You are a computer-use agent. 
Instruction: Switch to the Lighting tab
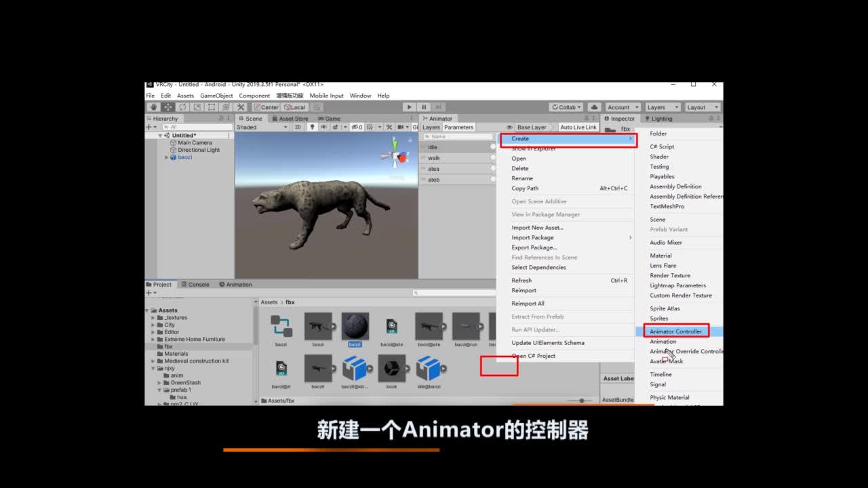[658, 119]
